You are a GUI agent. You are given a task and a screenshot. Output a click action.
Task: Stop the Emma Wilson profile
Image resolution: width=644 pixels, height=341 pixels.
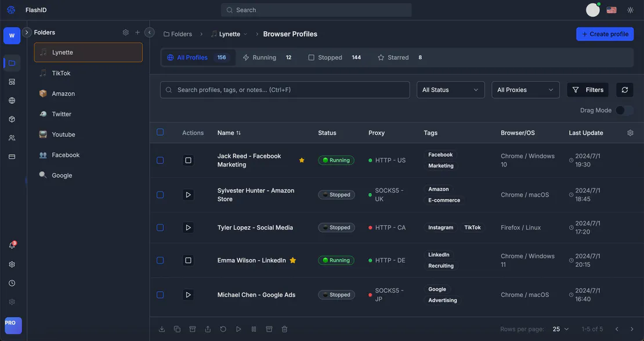pos(188,260)
